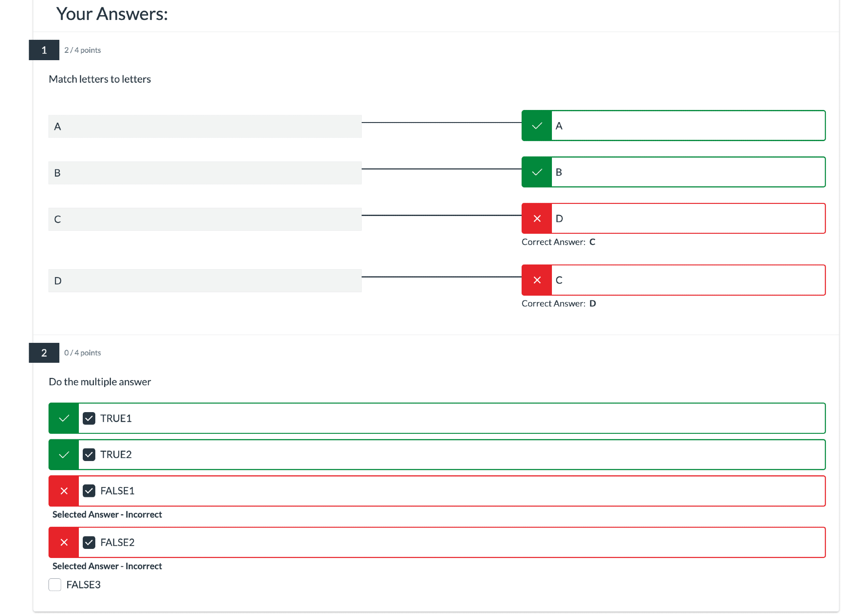The height and width of the screenshot is (616, 866).
Task: Toggle the TRUE2 checkbox
Action: pos(89,455)
